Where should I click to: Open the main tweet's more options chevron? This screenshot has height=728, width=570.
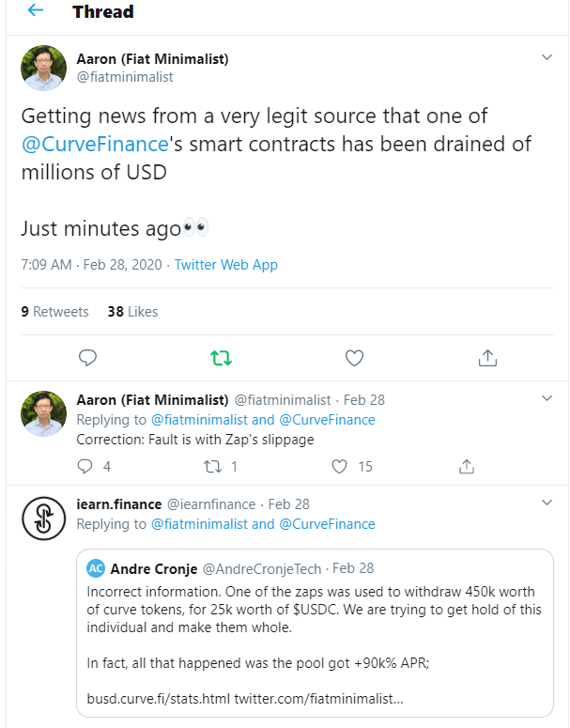547,58
